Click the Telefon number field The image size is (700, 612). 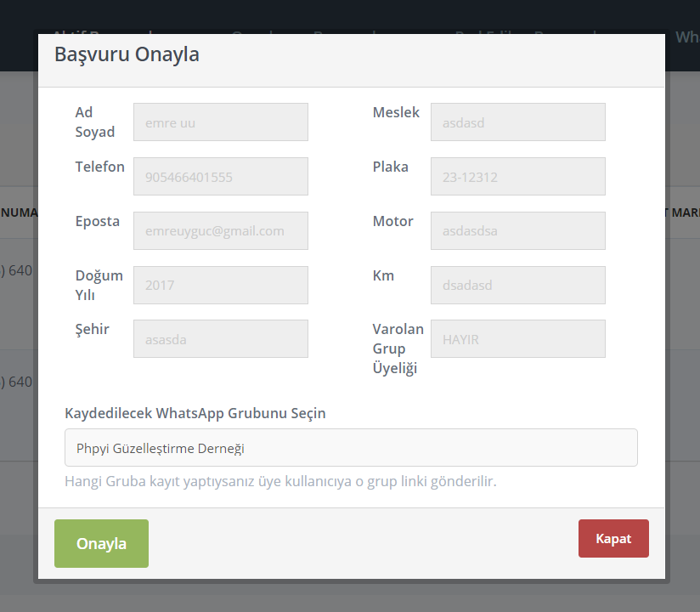(x=221, y=176)
